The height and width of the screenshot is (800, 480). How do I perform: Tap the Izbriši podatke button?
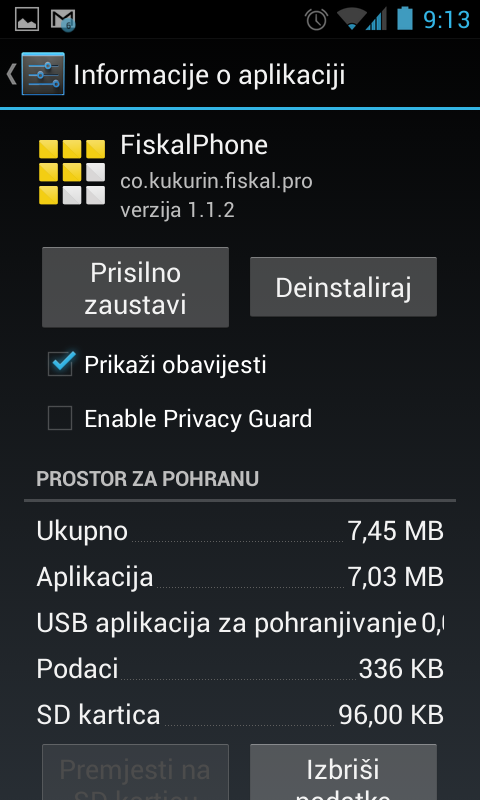pyautogui.click(x=343, y=772)
